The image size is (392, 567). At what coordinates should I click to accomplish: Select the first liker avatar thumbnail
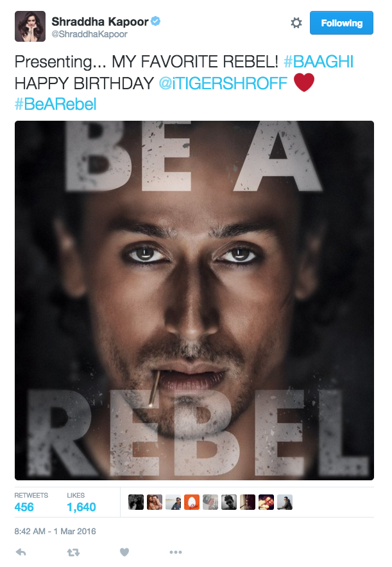136,502
